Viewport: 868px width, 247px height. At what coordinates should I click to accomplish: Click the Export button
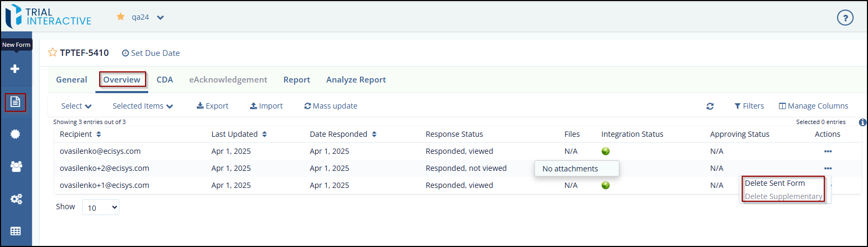[x=212, y=106]
